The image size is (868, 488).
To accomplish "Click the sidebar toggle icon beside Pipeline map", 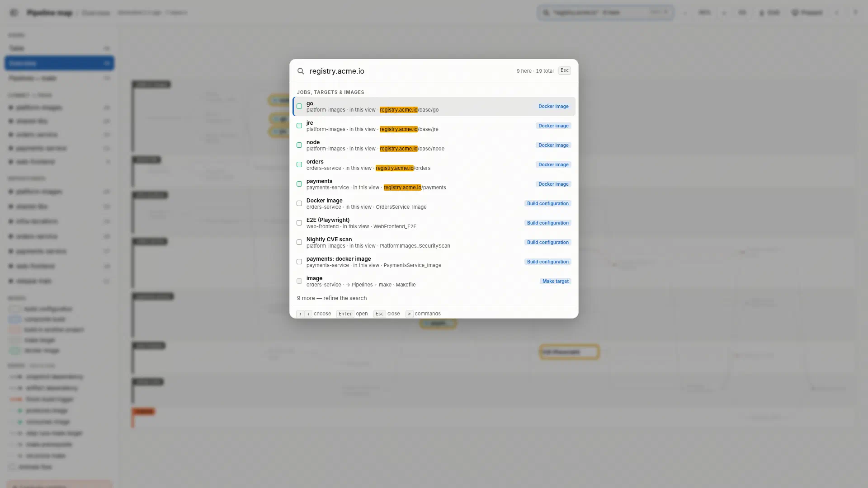I will [14, 13].
